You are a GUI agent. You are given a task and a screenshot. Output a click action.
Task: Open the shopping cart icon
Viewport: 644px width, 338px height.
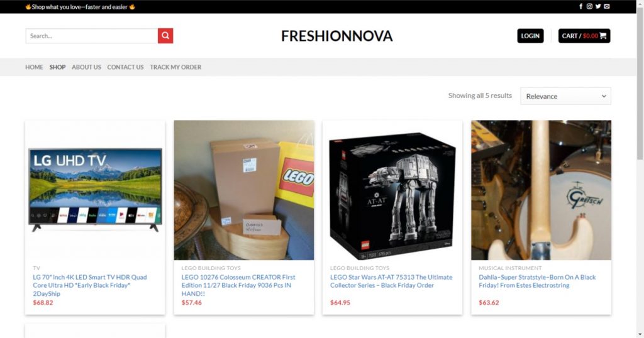pos(603,36)
